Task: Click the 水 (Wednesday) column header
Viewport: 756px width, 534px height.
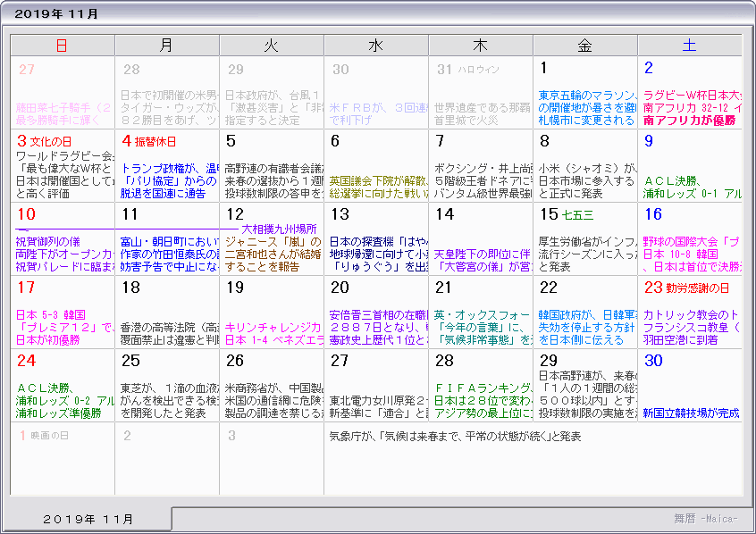Action: [x=375, y=46]
